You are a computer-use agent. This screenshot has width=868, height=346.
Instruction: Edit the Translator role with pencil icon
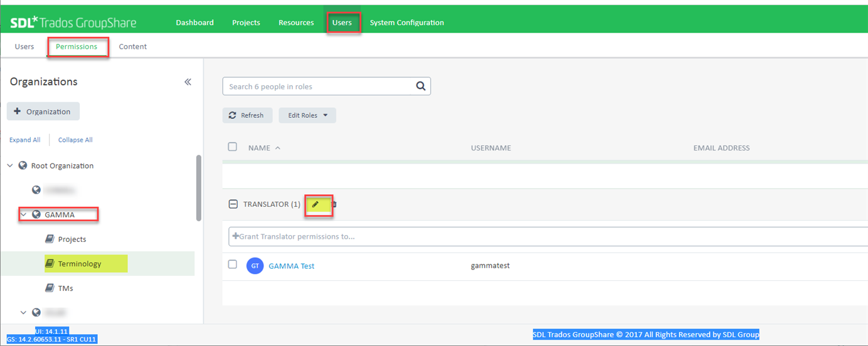316,204
